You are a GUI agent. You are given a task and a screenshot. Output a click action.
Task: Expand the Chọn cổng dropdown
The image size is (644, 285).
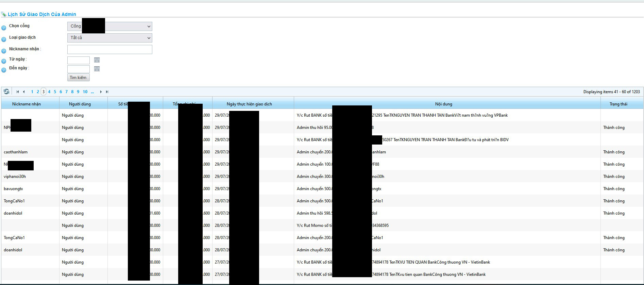click(110, 27)
